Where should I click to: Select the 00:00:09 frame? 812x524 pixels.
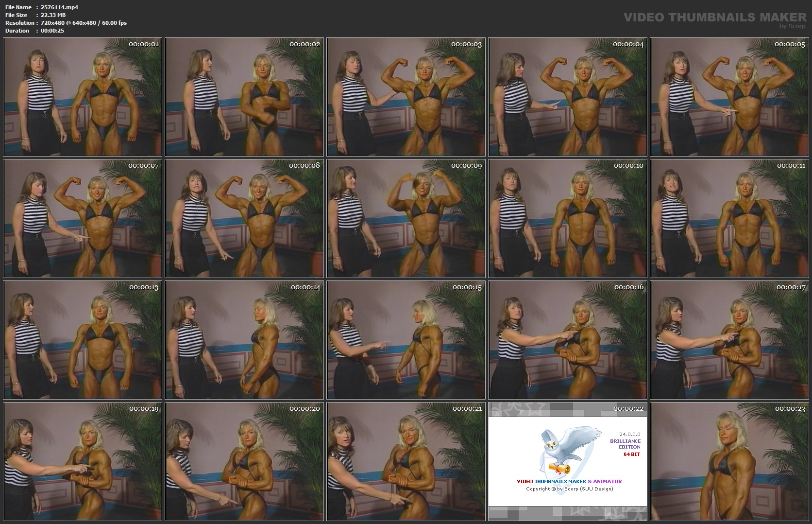[406, 218]
